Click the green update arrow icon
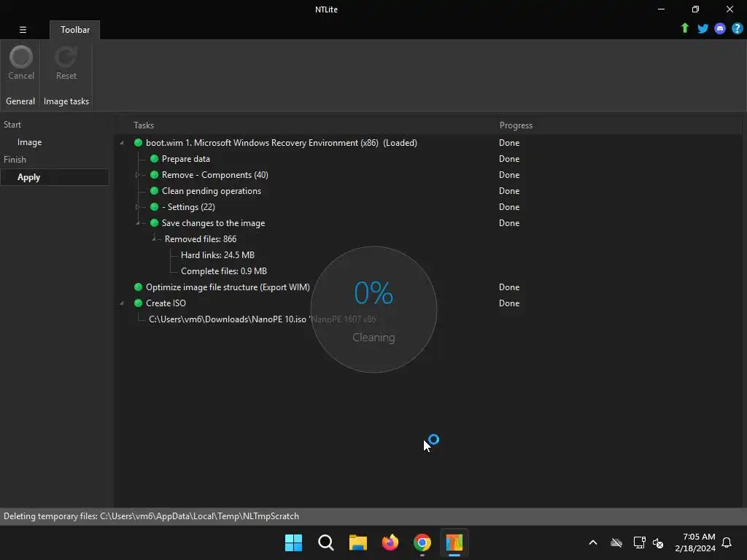Screen dimensions: 747x560 coord(684,28)
